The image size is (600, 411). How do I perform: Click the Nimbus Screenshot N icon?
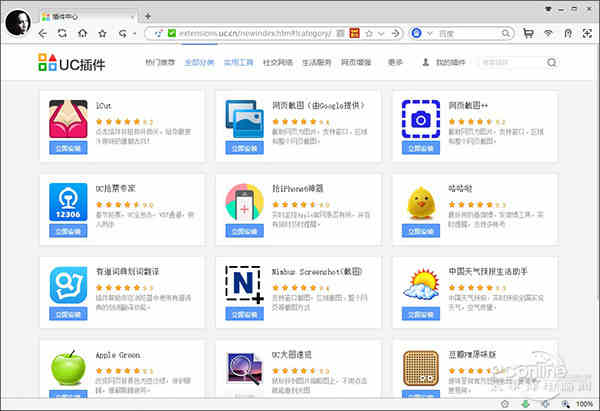[x=245, y=285]
